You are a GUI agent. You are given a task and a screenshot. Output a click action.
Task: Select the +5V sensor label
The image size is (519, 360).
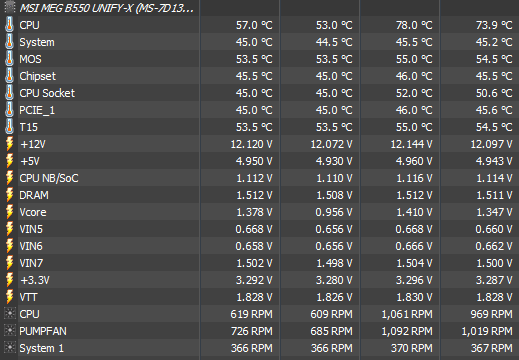[x=30, y=161]
